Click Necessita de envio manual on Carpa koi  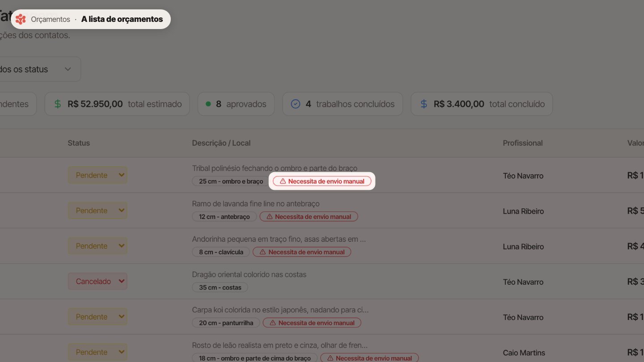point(312,323)
